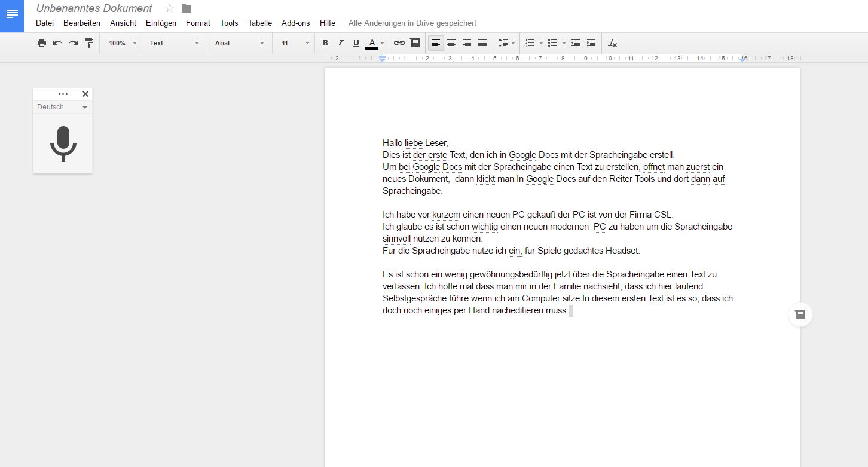This screenshot has height=467, width=868.
Task: Toggle underline formatting
Action: pos(356,43)
